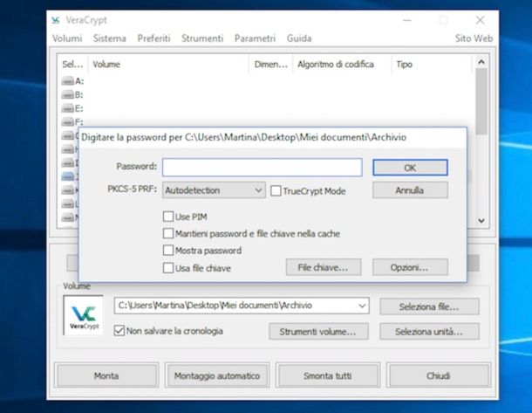Viewport: 532px width, 413px height.
Task: Click the drive list scroll-down arrow
Action: pos(481,221)
